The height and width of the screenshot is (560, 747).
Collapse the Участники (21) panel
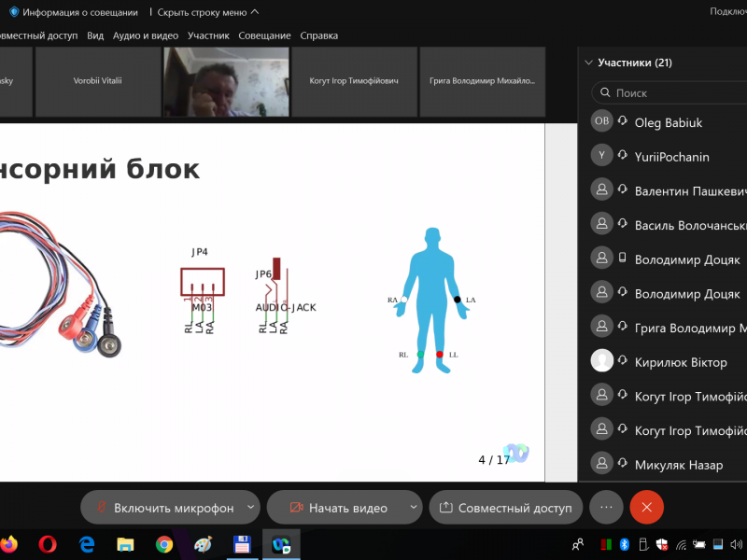tap(588, 63)
